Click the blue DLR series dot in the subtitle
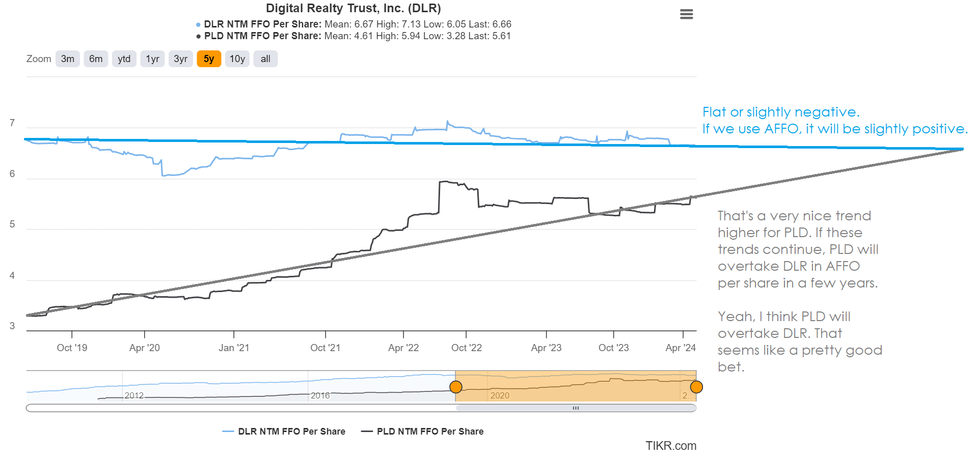This screenshot has width=980, height=458. pos(198,24)
